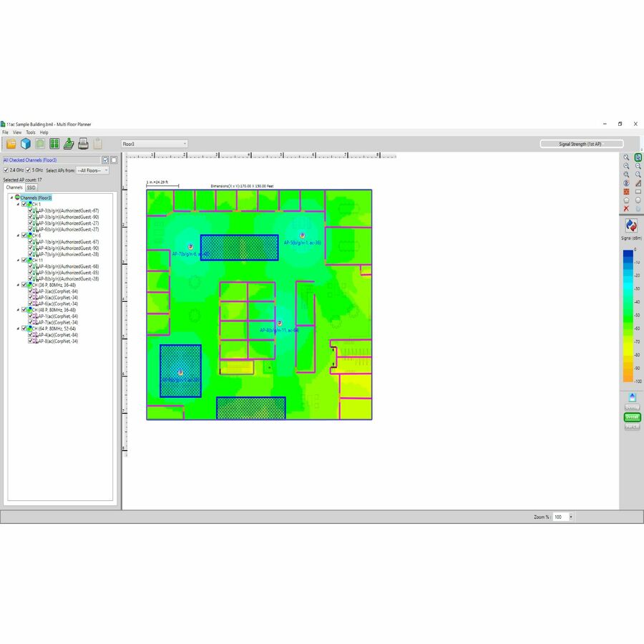Switch to the SSID tab
Viewport: 644px width, 644px height.
pyautogui.click(x=31, y=187)
